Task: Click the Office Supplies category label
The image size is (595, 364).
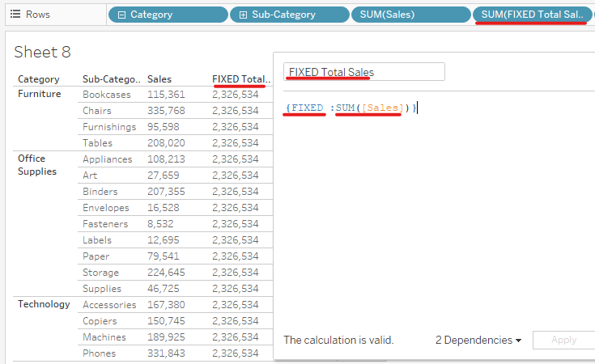Action: point(37,165)
